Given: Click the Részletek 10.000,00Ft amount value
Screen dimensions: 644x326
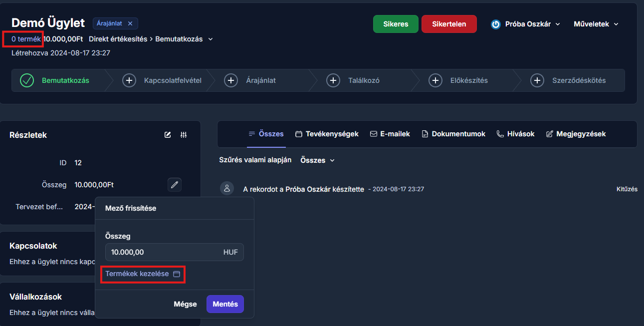Looking at the screenshot, I should coord(94,185).
